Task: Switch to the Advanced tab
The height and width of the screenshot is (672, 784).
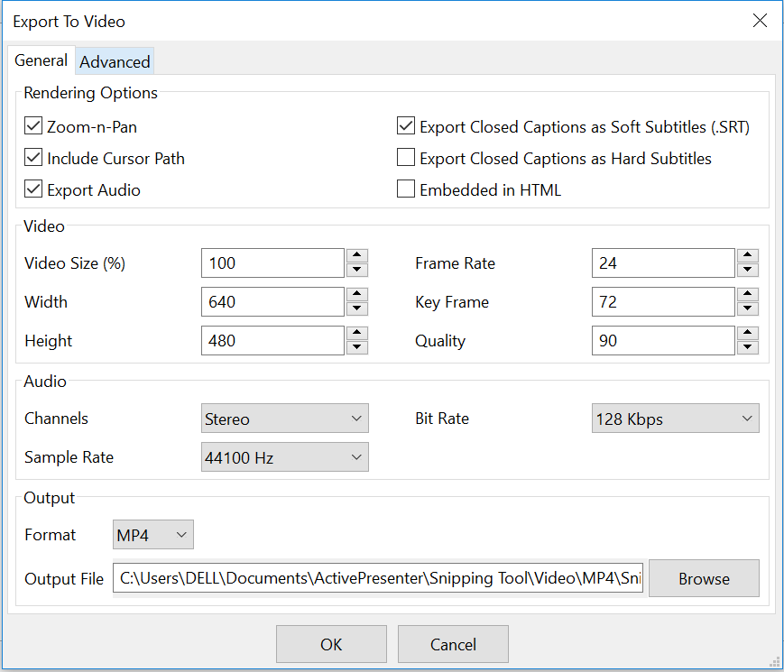Action: [115, 62]
